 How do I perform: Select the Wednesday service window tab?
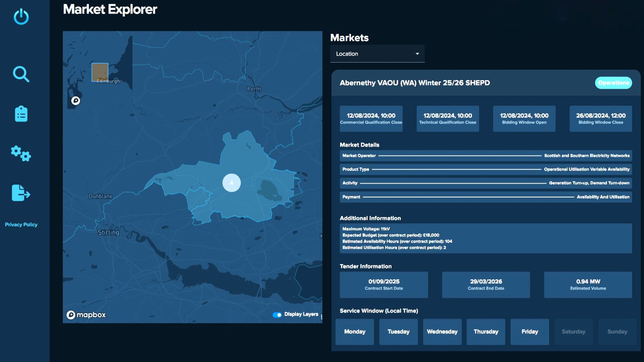[442, 332]
